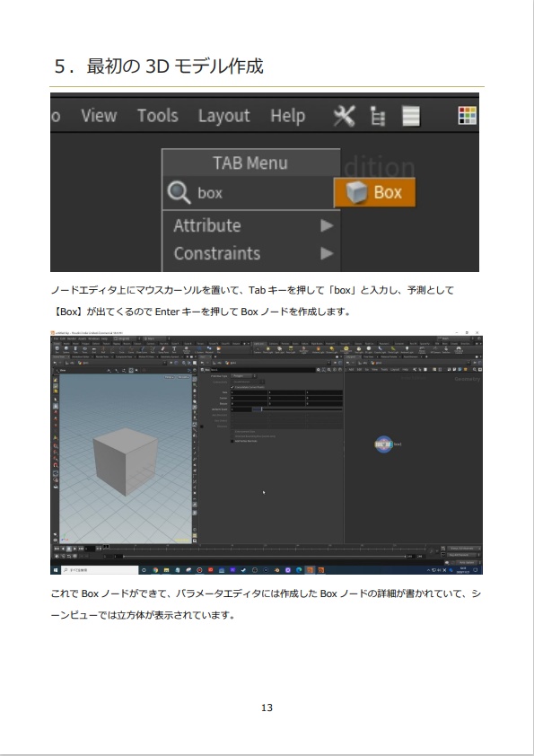Viewport: 534px width, 756px height.
Task: Click the Switcher shelf tool
Action: tap(446, 349)
